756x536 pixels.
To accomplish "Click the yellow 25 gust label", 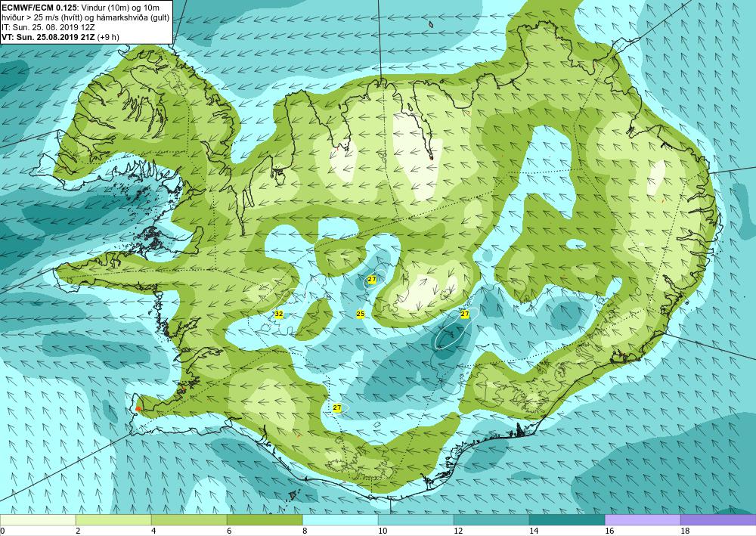I will tap(360, 314).
